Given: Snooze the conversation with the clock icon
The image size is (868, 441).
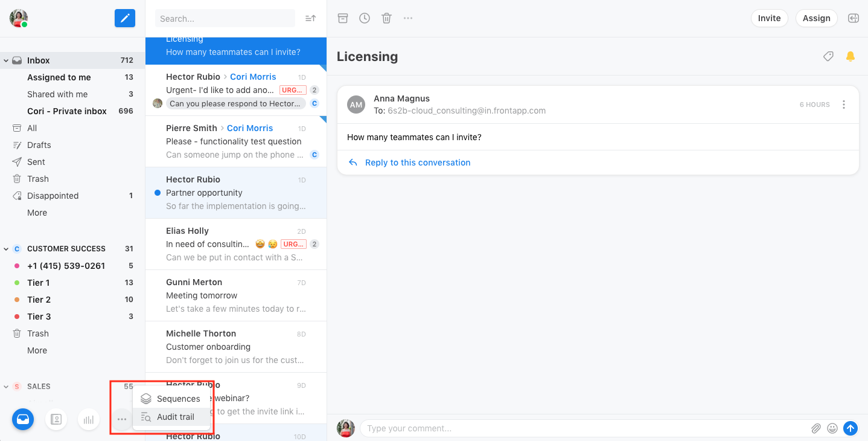Looking at the screenshot, I should point(365,18).
